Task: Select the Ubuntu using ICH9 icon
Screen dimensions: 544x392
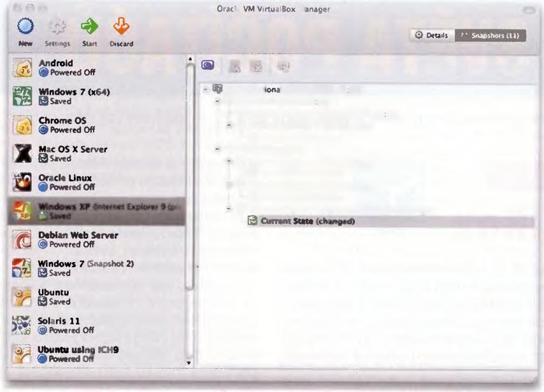Action: pyautogui.click(x=22, y=354)
